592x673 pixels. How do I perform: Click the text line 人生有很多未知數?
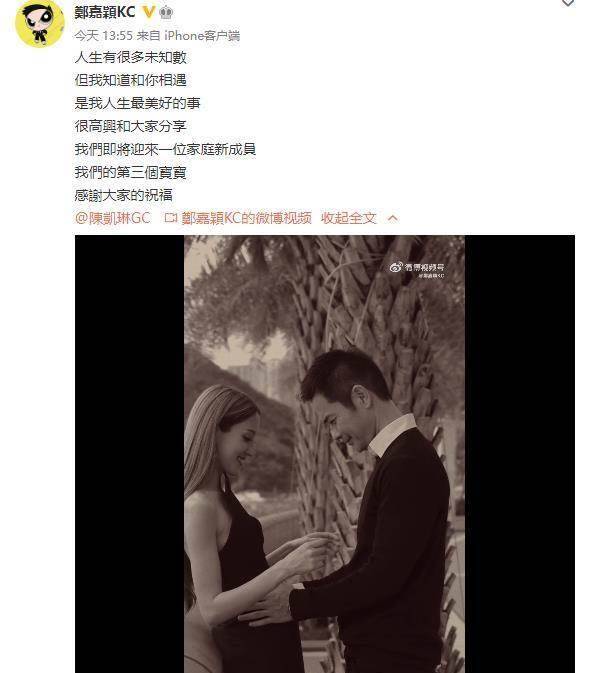pos(131,57)
